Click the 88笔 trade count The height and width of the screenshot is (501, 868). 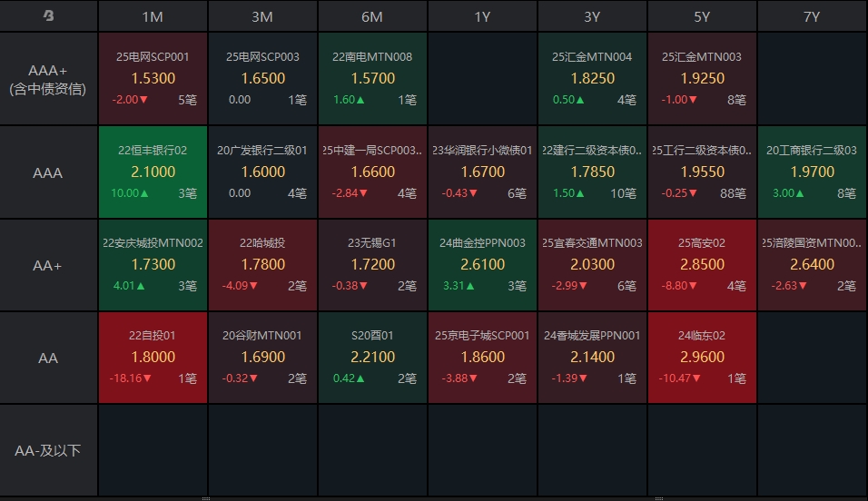tap(733, 193)
